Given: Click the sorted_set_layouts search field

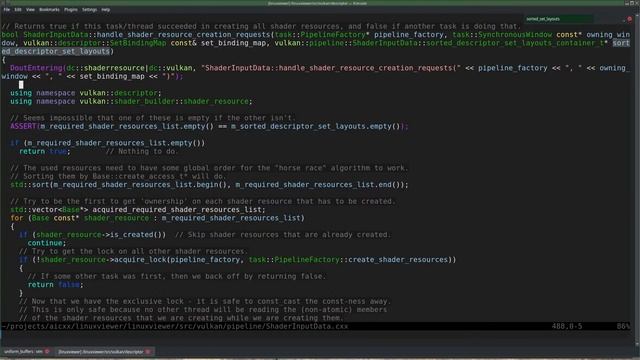Looking at the screenshot, I should pyautogui.click(x=558, y=19).
